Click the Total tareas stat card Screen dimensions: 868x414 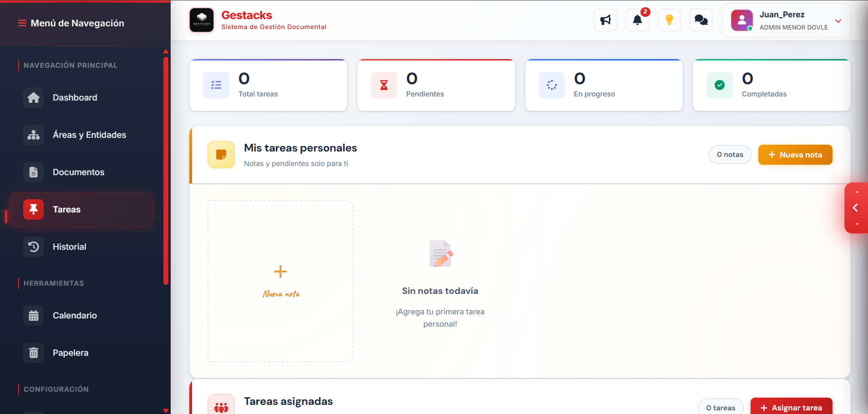[x=269, y=85]
